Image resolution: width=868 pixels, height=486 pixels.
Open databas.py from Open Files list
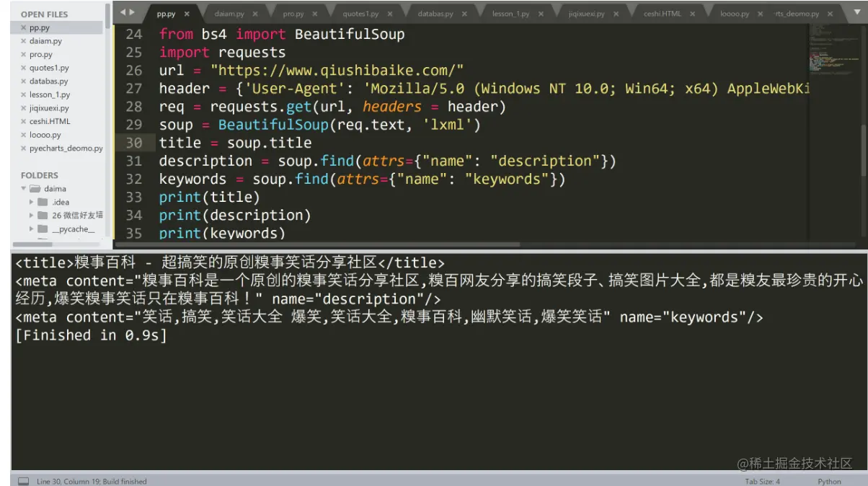[x=48, y=81]
